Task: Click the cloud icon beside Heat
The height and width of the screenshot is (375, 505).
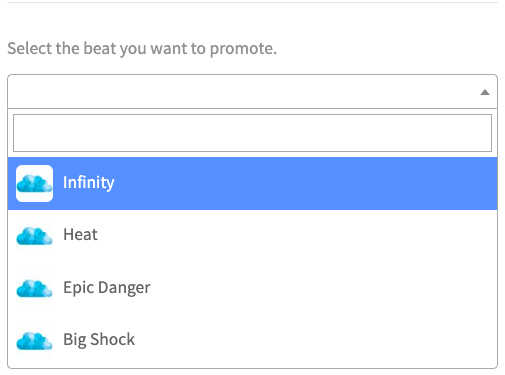Action: pyautogui.click(x=34, y=236)
